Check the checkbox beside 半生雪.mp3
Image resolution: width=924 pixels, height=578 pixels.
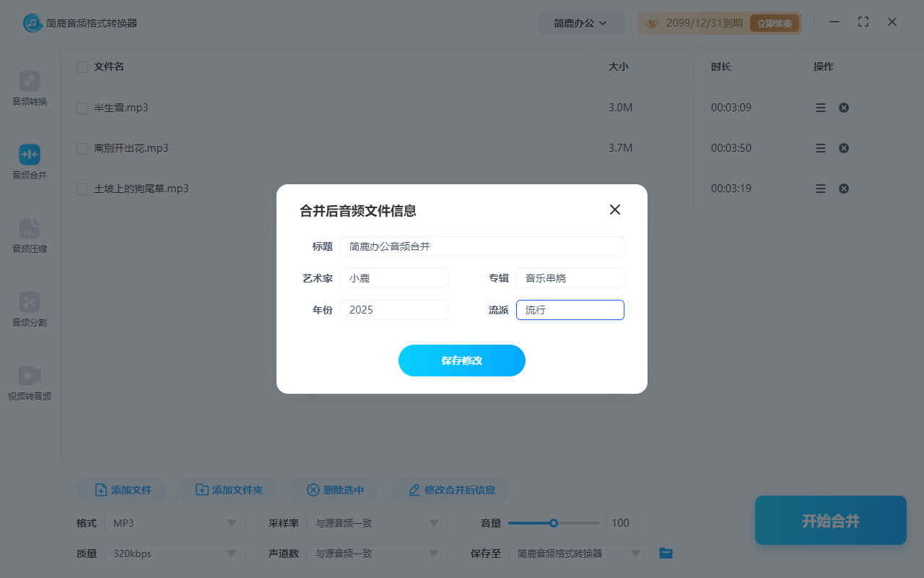[x=82, y=108]
